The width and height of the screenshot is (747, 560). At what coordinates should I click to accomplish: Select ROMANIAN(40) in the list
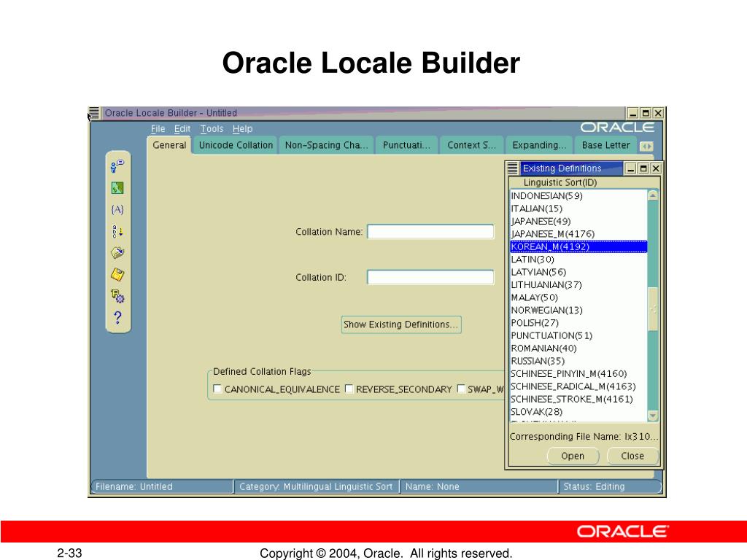click(578, 348)
